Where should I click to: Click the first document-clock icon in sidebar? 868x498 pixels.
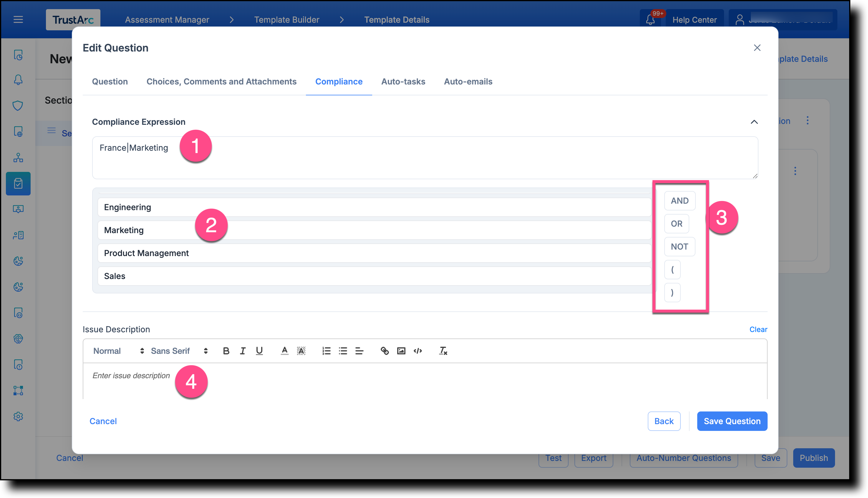tap(18, 55)
